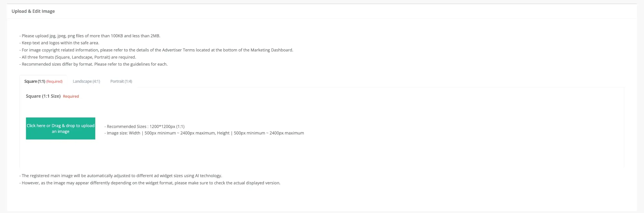Viewport: 644px width, 213px height.
Task: Select the Square (1:1) tab
Action: pos(34,81)
